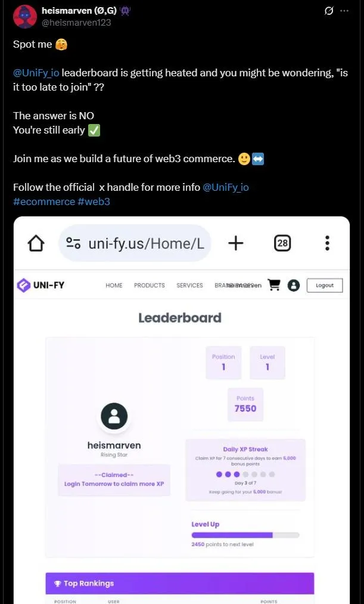This screenshot has width=364, height=604.
Task: Click the Level Up progress bar
Action: click(x=245, y=535)
